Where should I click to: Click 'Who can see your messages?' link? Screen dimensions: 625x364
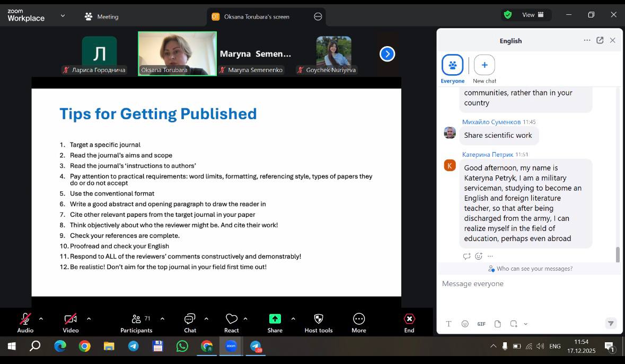pyautogui.click(x=534, y=269)
